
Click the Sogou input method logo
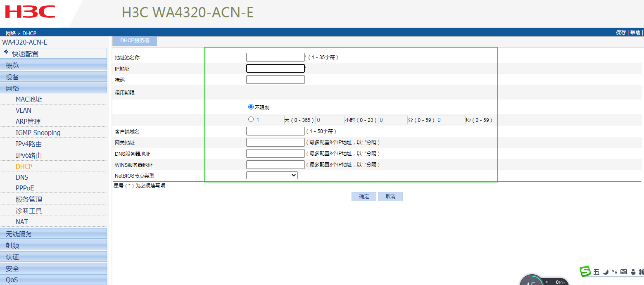(585, 271)
